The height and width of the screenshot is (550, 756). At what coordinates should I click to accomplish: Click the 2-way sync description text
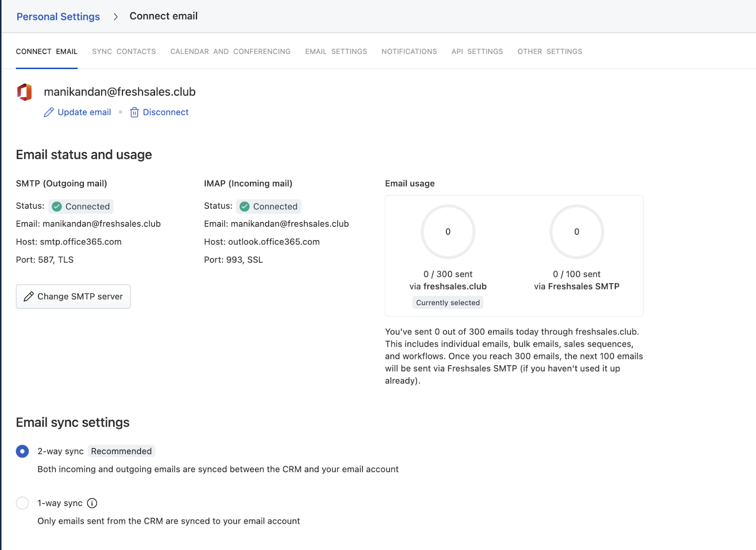pyautogui.click(x=218, y=469)
